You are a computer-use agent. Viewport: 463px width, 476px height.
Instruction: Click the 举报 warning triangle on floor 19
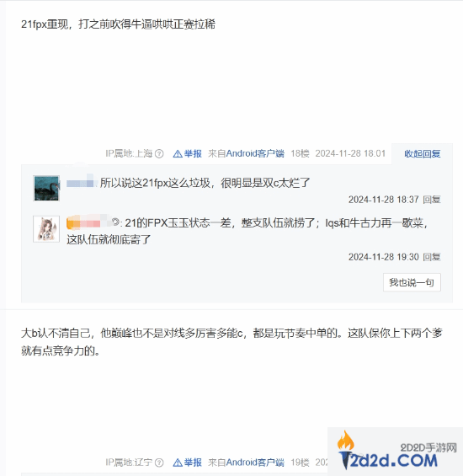click(x=178, y=463)
